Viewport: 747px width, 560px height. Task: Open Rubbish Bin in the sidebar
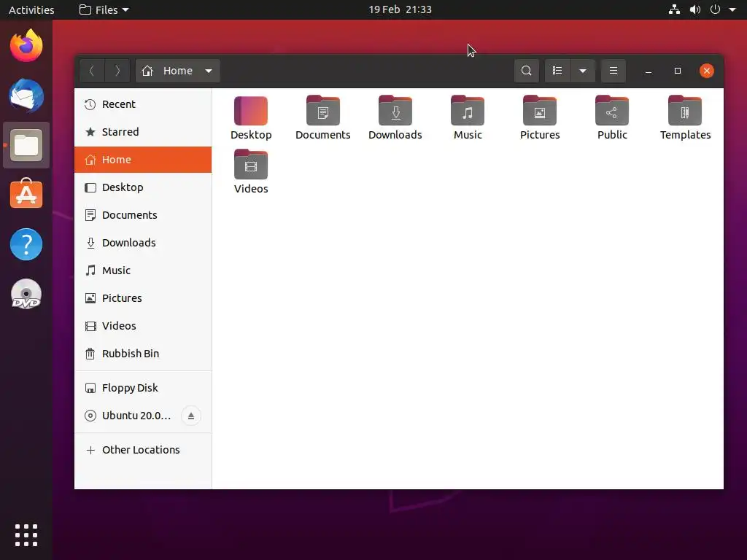tap(143, 354)
